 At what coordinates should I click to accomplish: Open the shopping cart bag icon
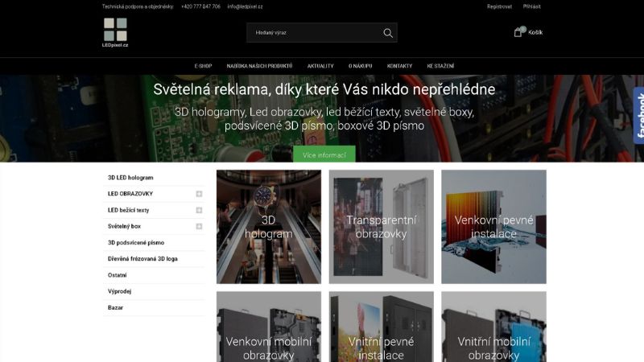518,32
